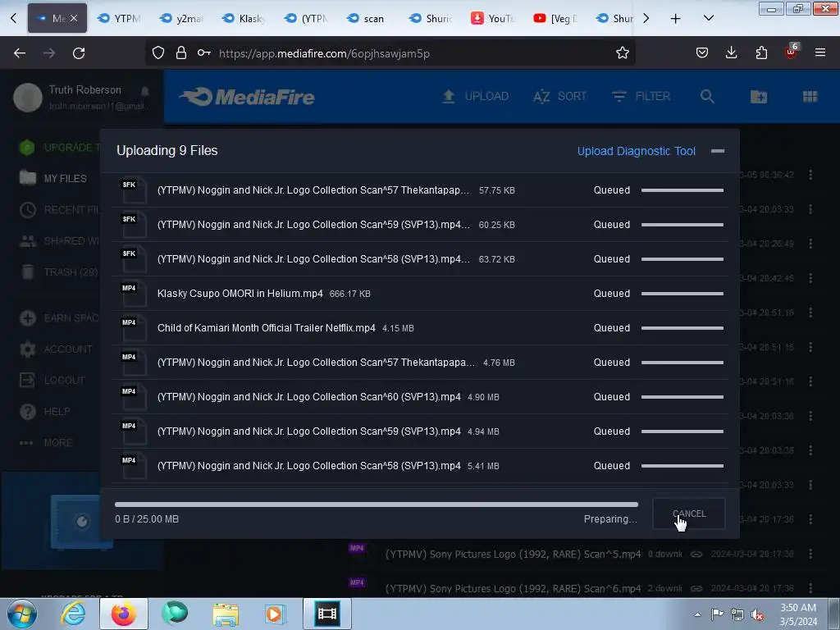Switch to the YouTube downloader tab
The image size is (840, 630).
coord(492,19)
